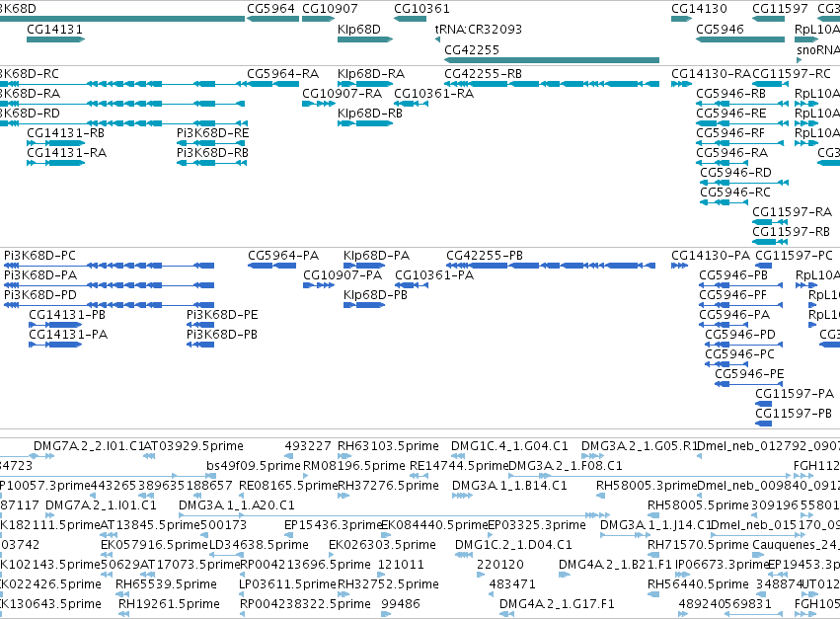Click the CG14131-RA transcript label

66,153
